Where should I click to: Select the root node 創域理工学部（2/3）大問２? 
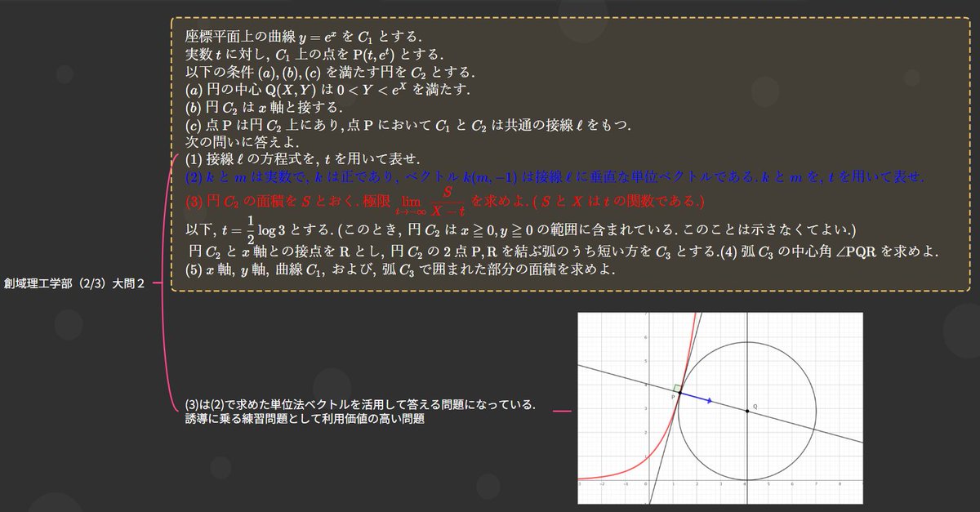[74, 283]
